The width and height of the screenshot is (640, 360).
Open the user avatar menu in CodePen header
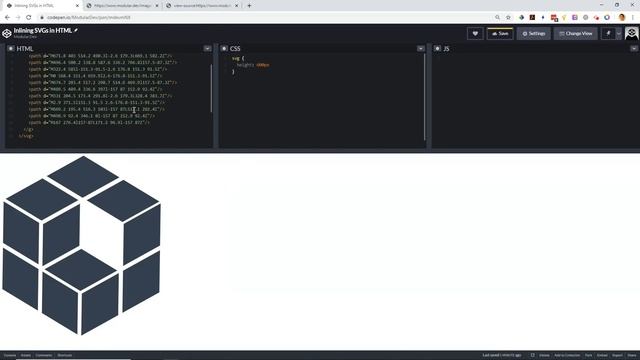click(x=632, y=33)
